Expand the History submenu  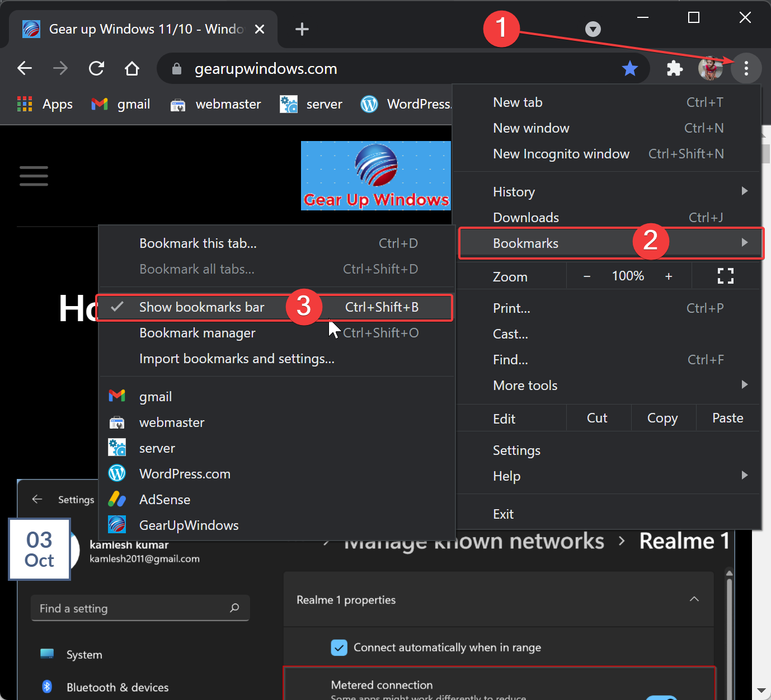click(x=608, y=192)
